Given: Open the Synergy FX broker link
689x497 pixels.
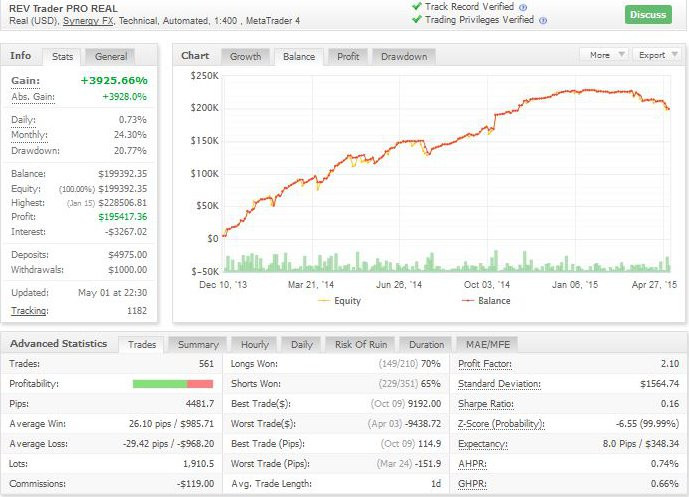Looking at the screenshot, I should coord(88,21).
